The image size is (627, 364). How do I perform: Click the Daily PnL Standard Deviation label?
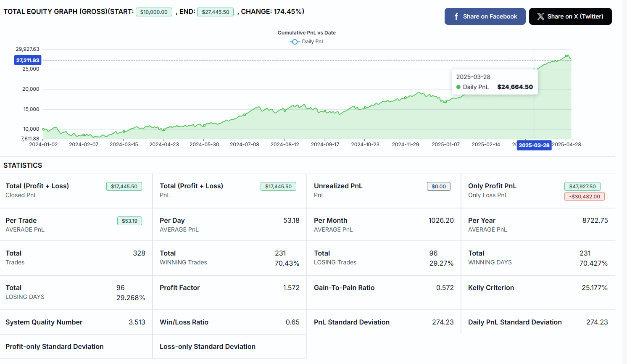[515, 322]
